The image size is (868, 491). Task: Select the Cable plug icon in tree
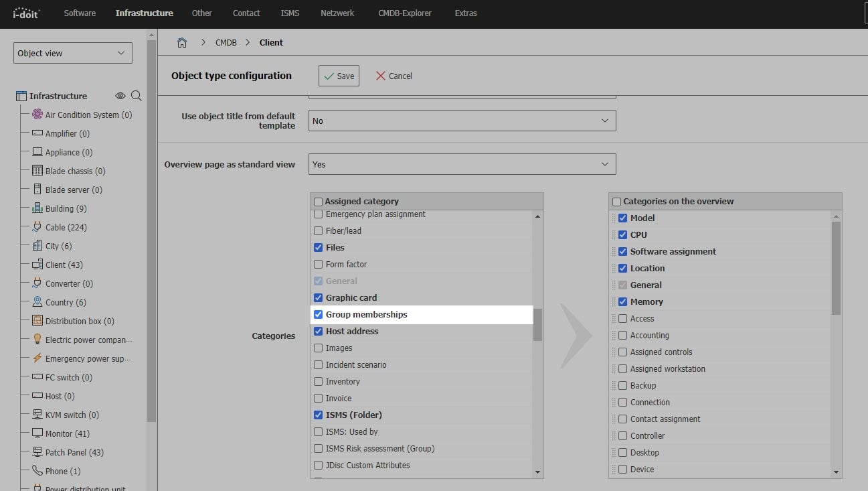pos(36,227)
